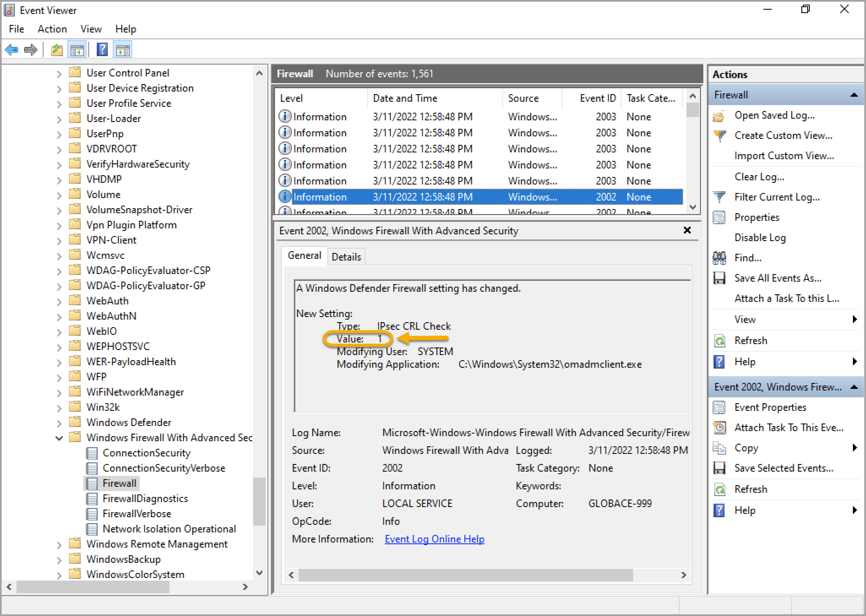
Task: Click the Save All Events As icon
Action: [x=719, y=278]
